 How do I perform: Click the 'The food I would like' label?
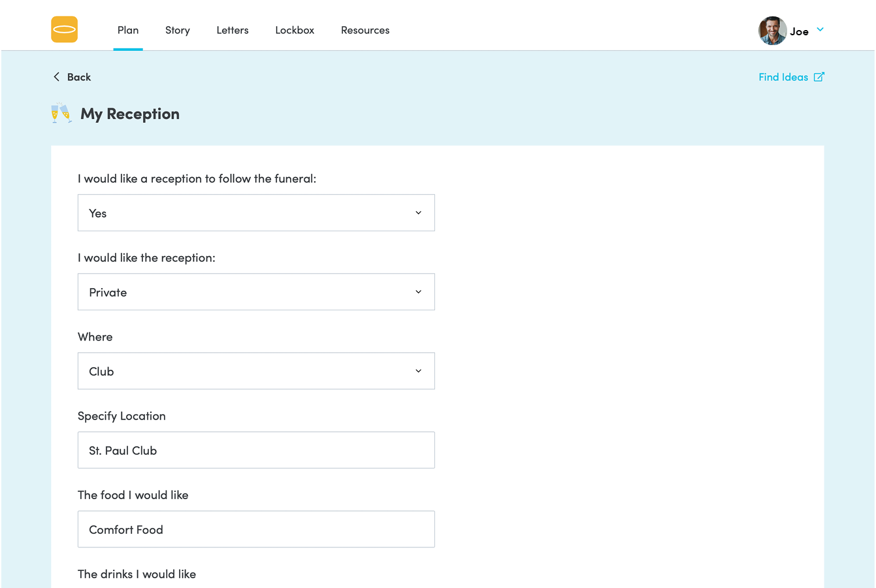(133, 495)
